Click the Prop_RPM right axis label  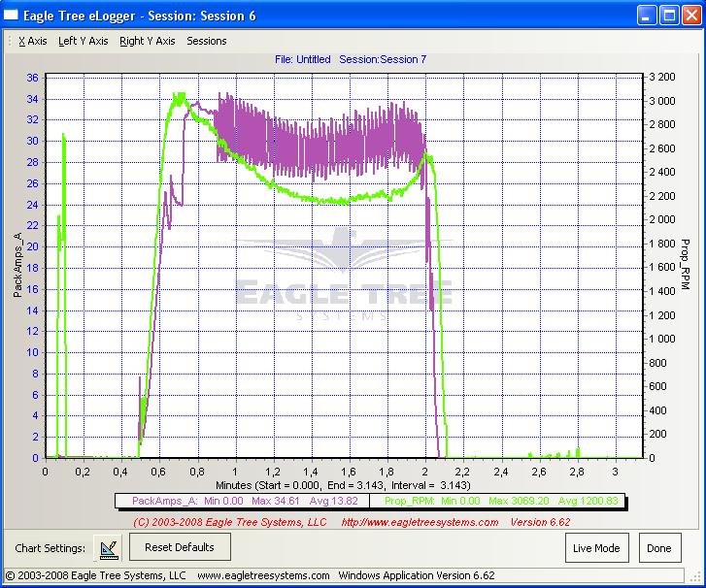click(x=685, y=264)
